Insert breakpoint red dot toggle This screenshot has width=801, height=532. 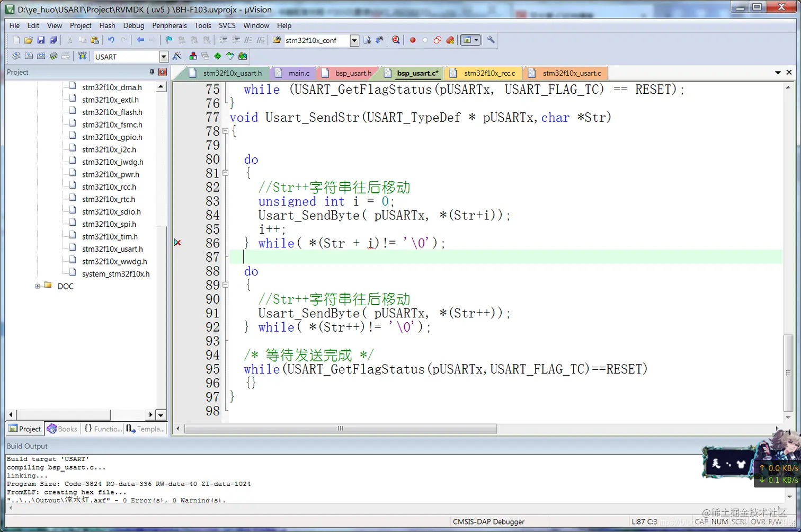pos(413,40)
